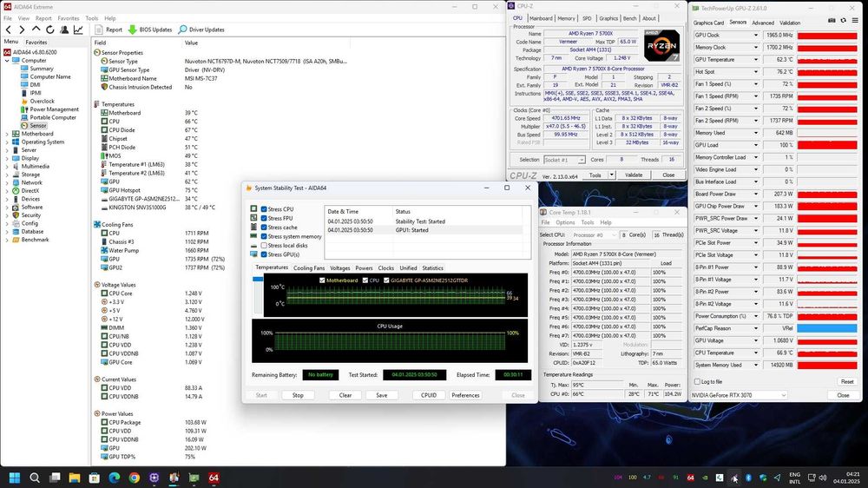Click Clear in System Stability Test
The image size is (868, 488).
(345, 395)
